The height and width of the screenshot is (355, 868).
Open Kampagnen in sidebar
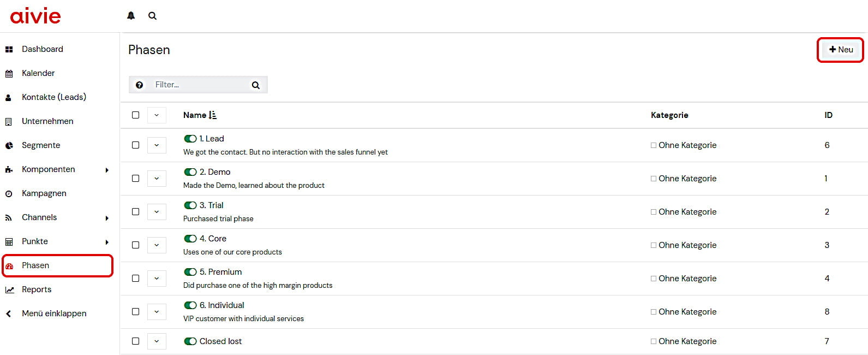click(x=44, y=193)
